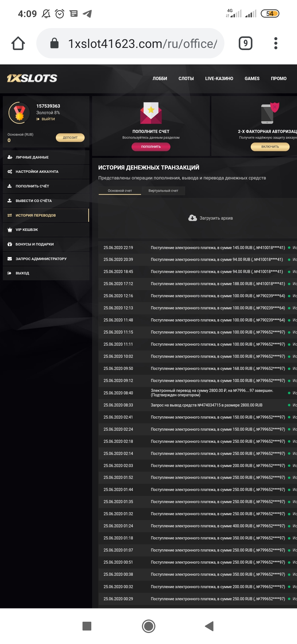Tap the browser address bar URL
297x644 pixels.
[142, 43]
